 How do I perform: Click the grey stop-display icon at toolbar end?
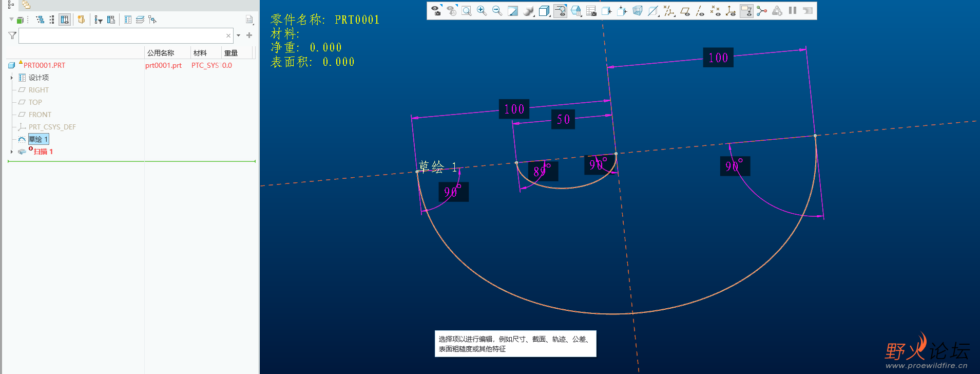[x=808, y=10]
